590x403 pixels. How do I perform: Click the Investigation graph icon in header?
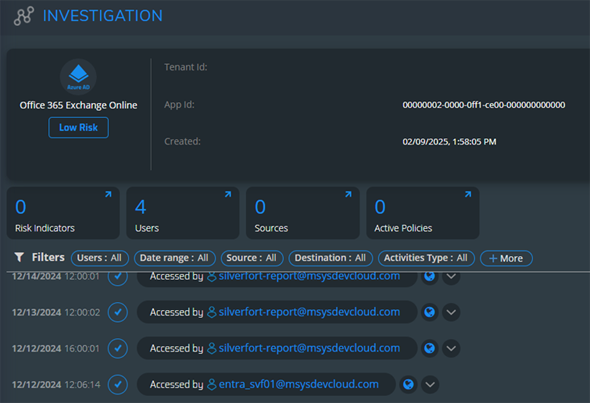point(24,16)
